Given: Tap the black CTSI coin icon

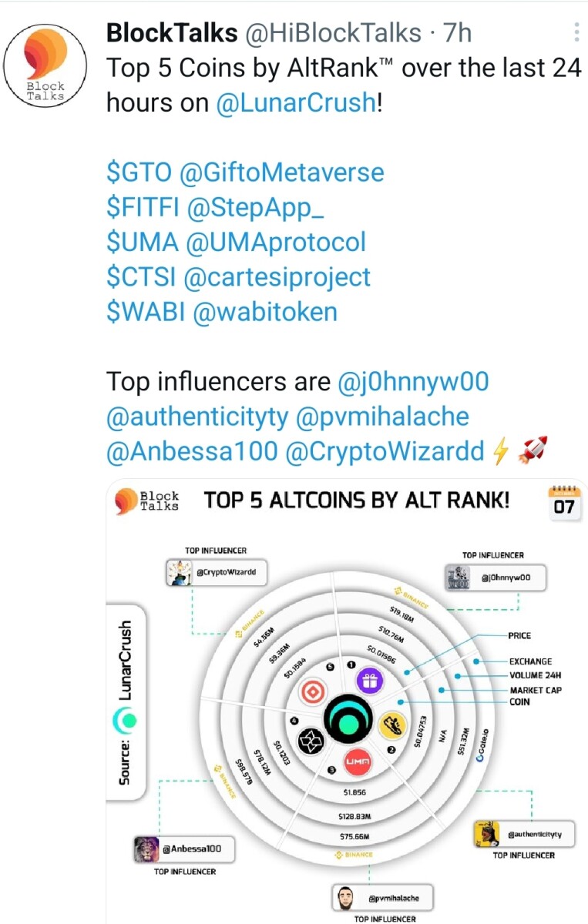Looking at the screenshot, I should 312,742.
